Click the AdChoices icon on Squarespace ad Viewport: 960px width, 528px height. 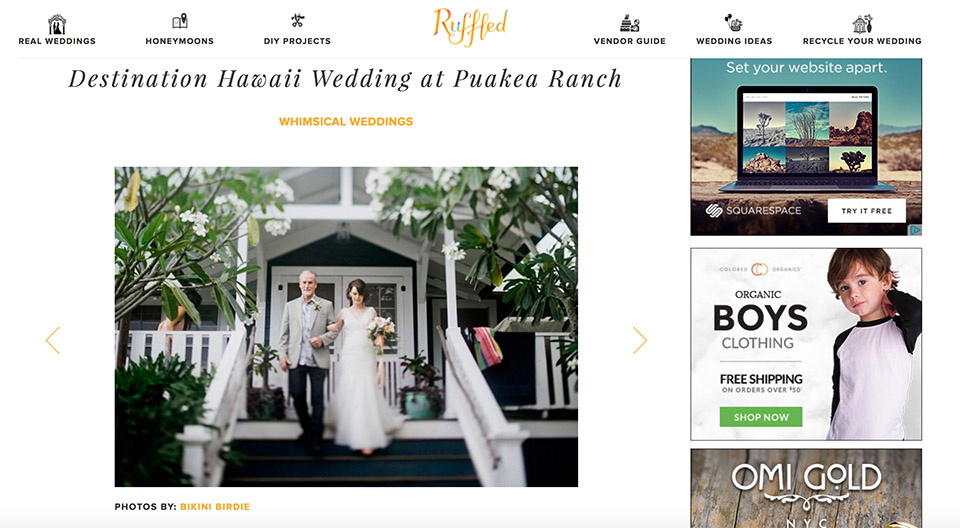click(915, 230)
